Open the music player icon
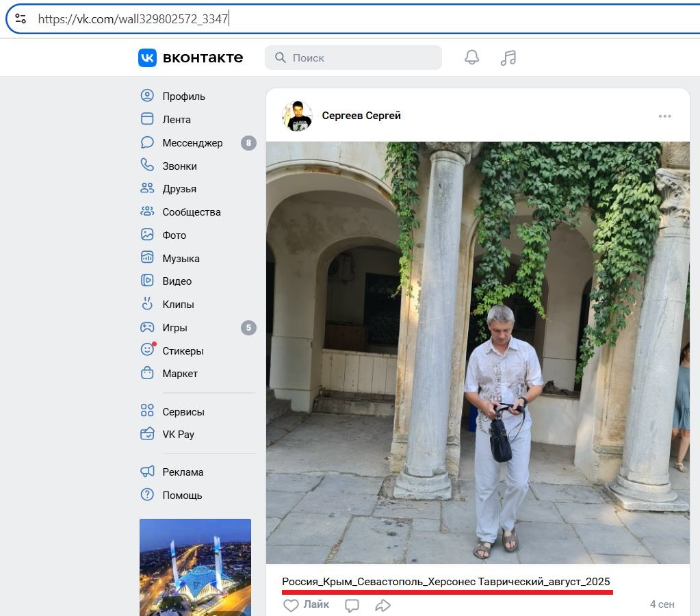The width and height of the screenshot is (700, 616). 508,57
